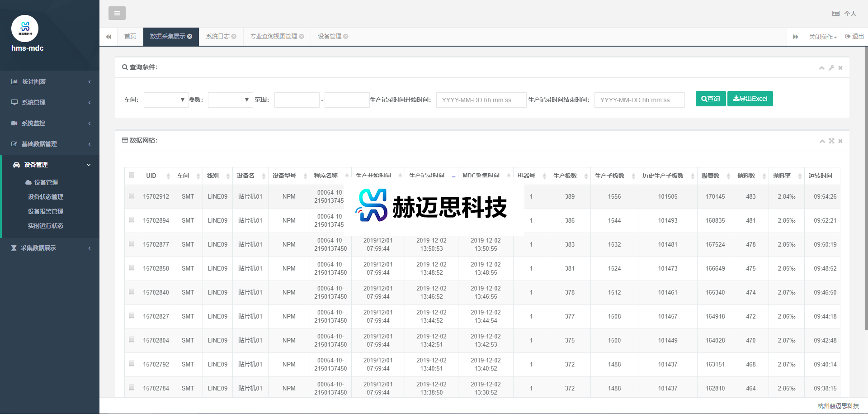
Task: Close the 设备管理 tab via its x icon
Action: pos(346,36)
